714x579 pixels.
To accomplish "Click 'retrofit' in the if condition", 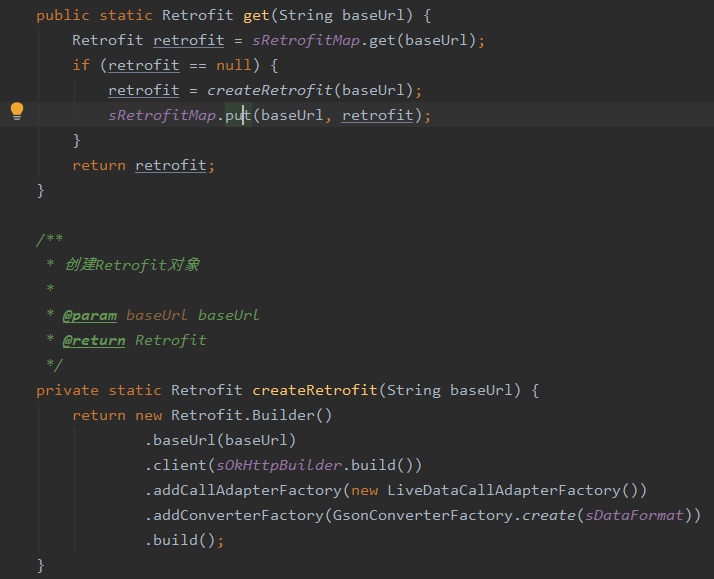I will coord(143,66).
